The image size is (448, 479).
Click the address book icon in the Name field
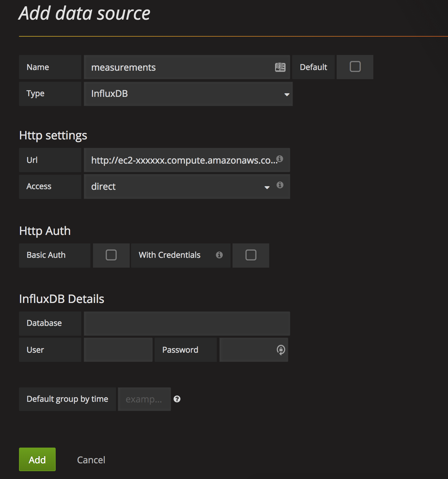[x=280, y=67]
